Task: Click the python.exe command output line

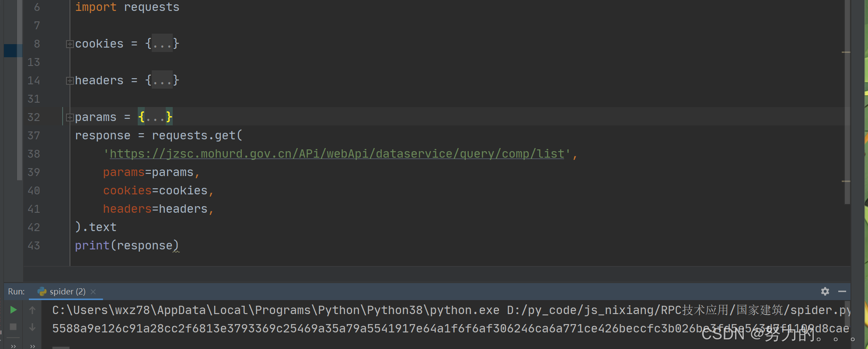Action: point(450,310)
